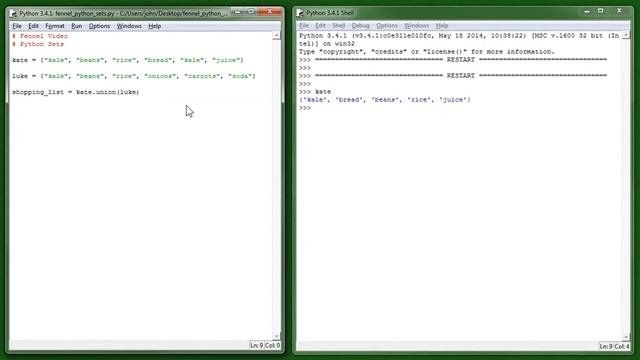Click the '# Python Sets' comment line
The height and width of the screenshot is (360, 640).
coord(38,44)
